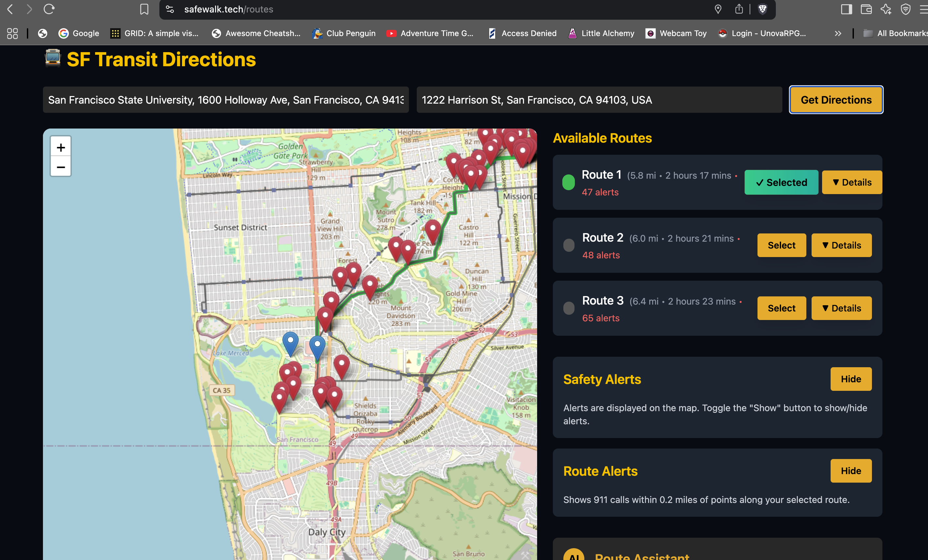This screenshot has height=560, width=928.
Task: Select Route 2
Action: click(781, 245)
